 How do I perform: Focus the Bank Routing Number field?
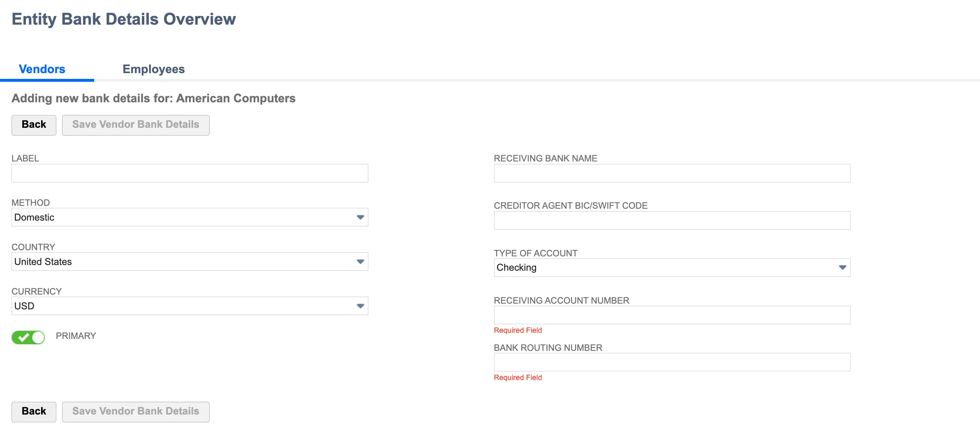point(672,362)
